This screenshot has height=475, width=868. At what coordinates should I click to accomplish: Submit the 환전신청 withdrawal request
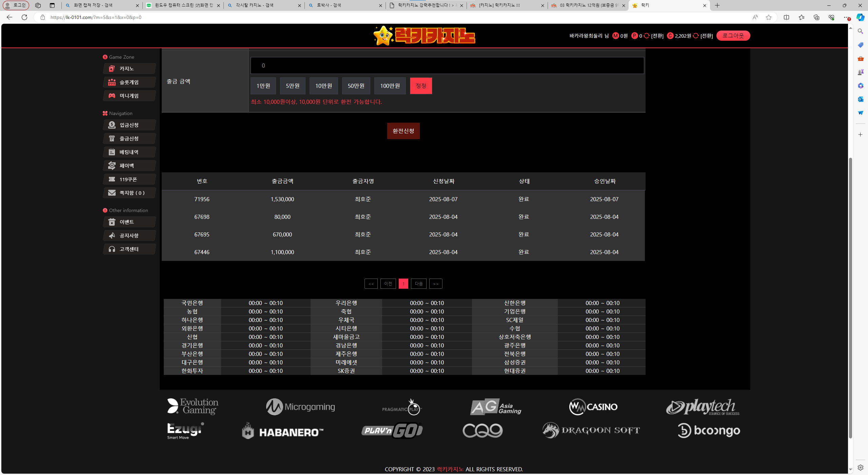pos(403,131)
